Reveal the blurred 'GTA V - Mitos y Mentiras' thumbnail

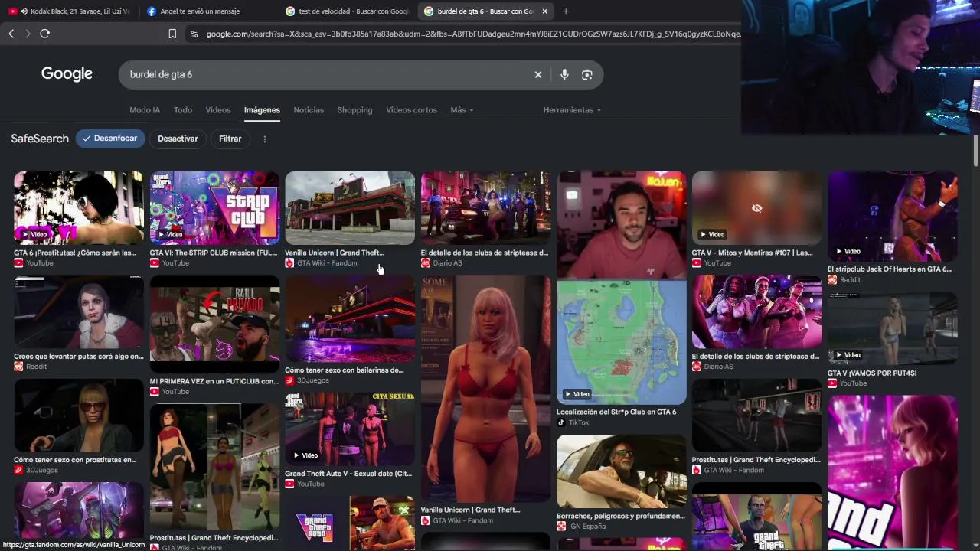pyautogui.click(x=756, y=208)
